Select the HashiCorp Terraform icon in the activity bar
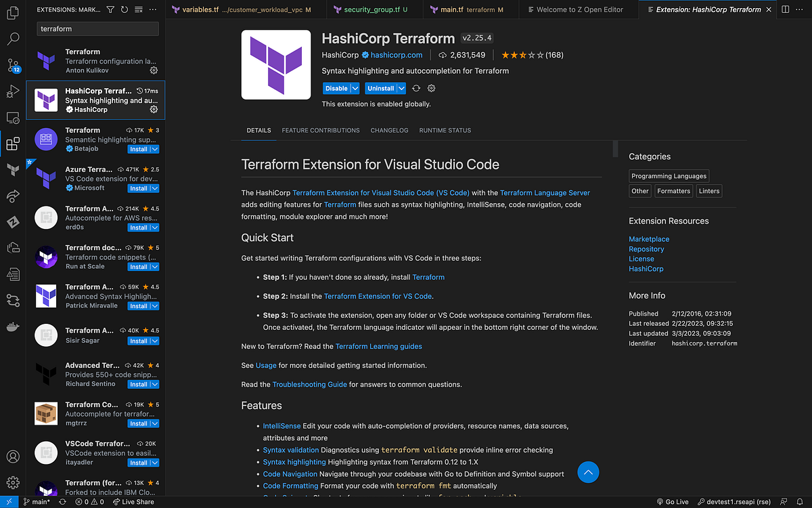 click(12, 171)
